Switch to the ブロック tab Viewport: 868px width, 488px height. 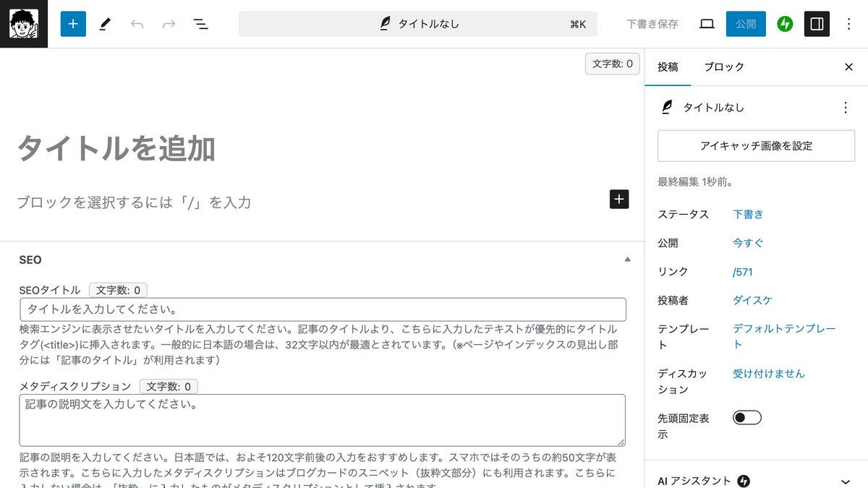point(723,67)
